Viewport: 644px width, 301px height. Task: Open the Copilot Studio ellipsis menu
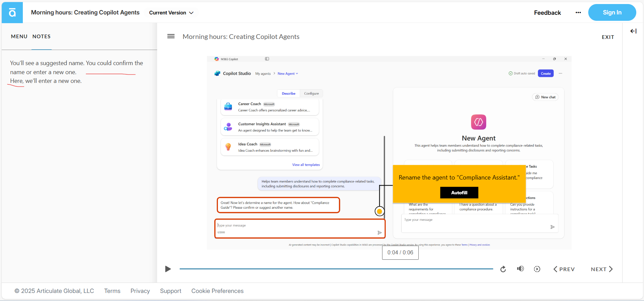560,73
